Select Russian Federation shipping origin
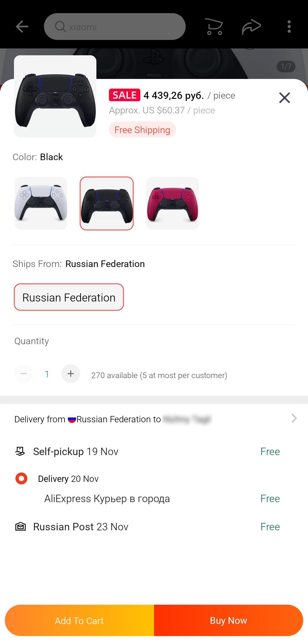This screenshot has width=308, height=644. 69,297
